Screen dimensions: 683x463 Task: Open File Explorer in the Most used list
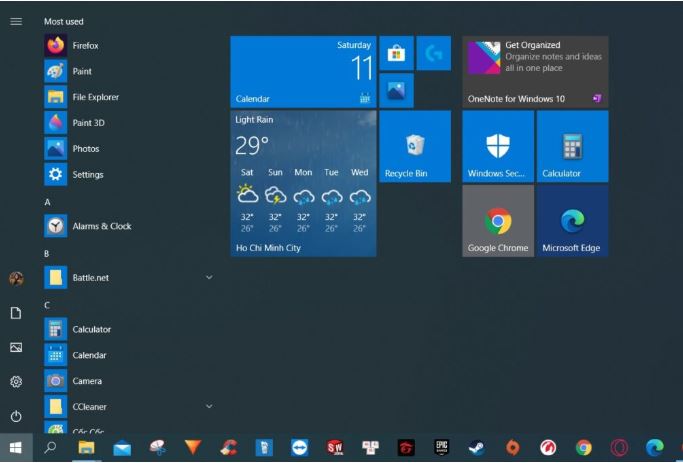pos(128,97)
